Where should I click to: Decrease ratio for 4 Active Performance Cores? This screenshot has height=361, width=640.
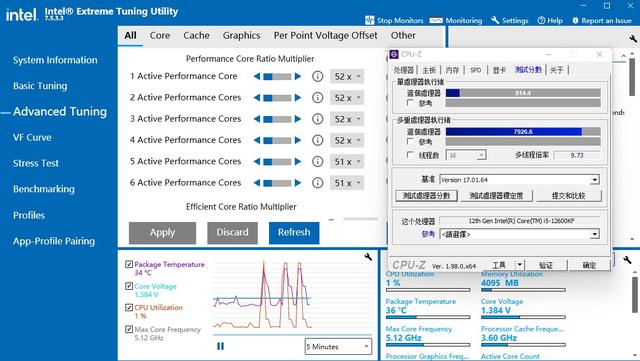(x=257, y=140)
